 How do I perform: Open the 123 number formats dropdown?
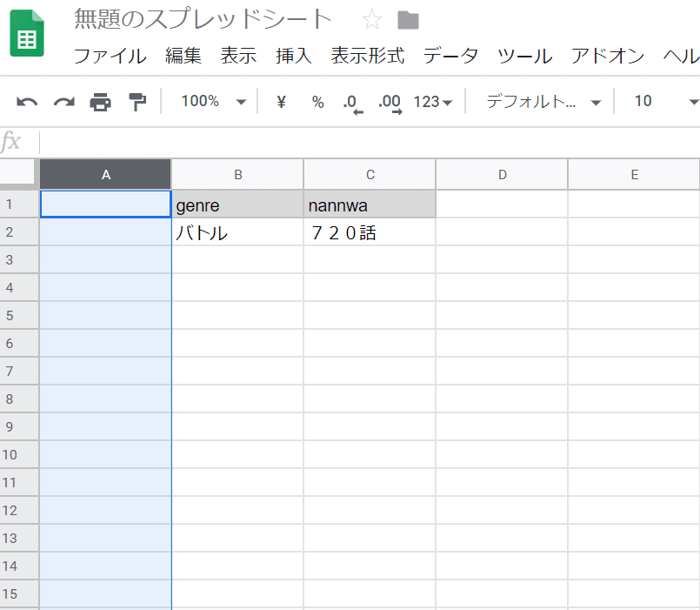(x=432, y=102)
